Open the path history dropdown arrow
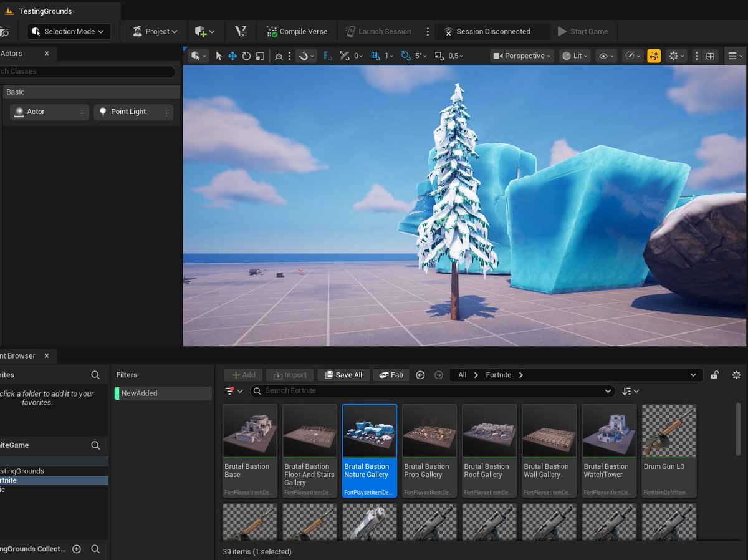Screen dimensions: 748x560 tap(693, 375)
